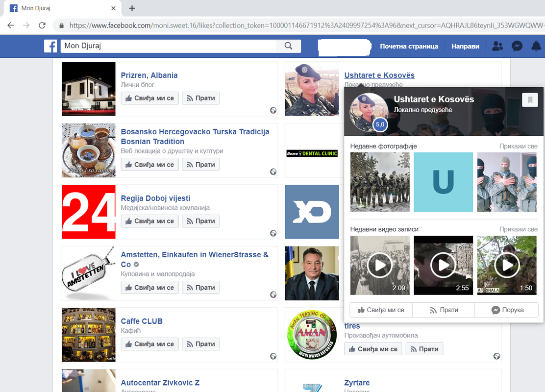545x392 pixels.
Task: Click globe privacy icon on Prizren card
Action: pyautogui.click(x=273, y=110)
